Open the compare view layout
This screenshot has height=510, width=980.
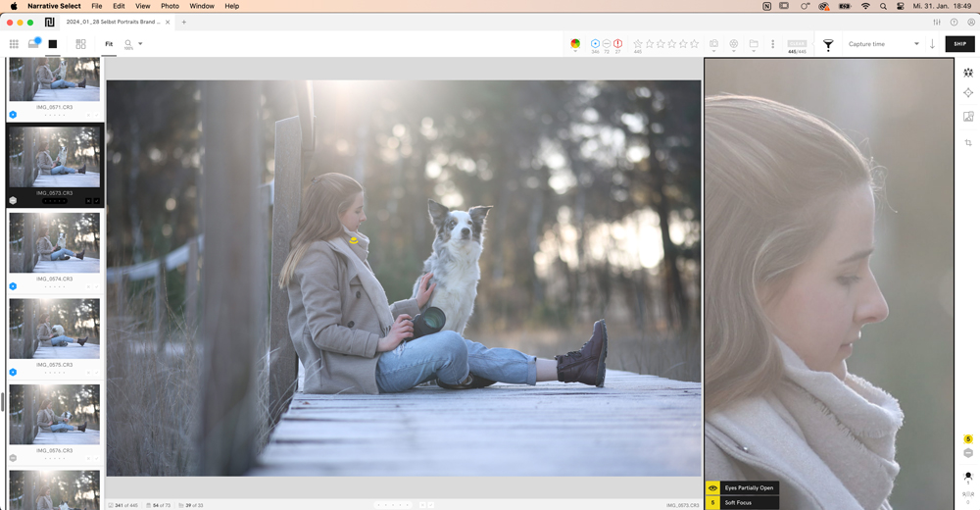coord(80,44)
